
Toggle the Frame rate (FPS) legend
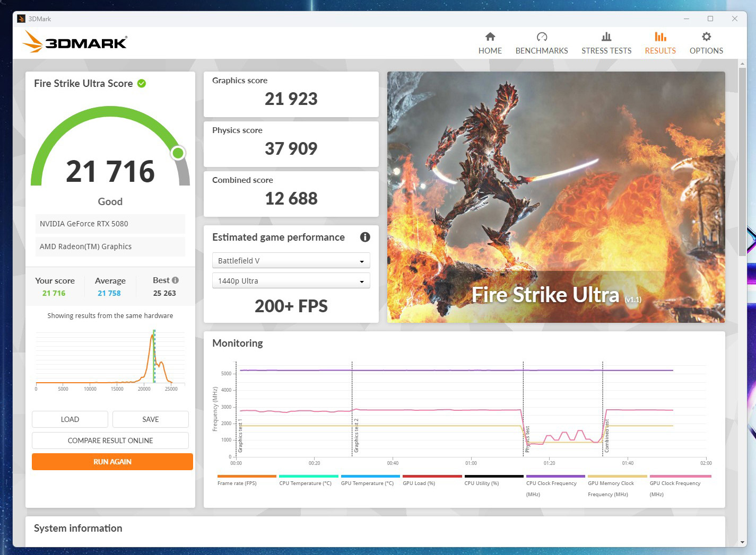point(237,483)
